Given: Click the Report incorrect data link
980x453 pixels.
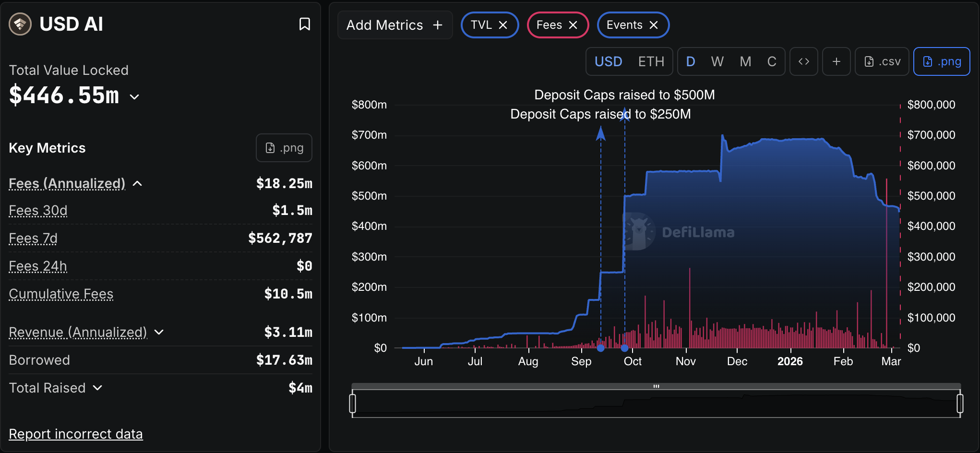Looking at the screenshot, I should [75, 434].
